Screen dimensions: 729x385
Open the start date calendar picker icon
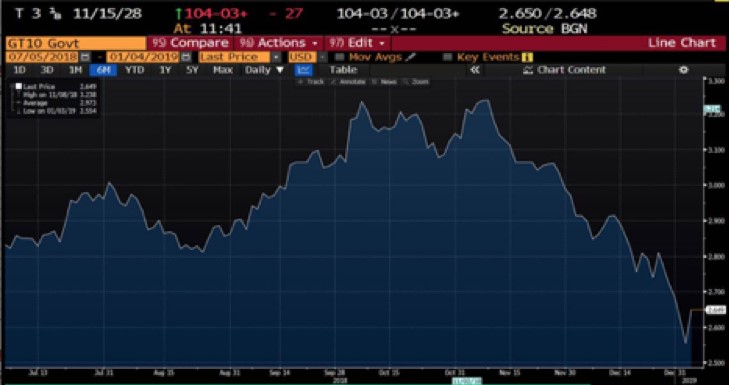tap(85, 57)
